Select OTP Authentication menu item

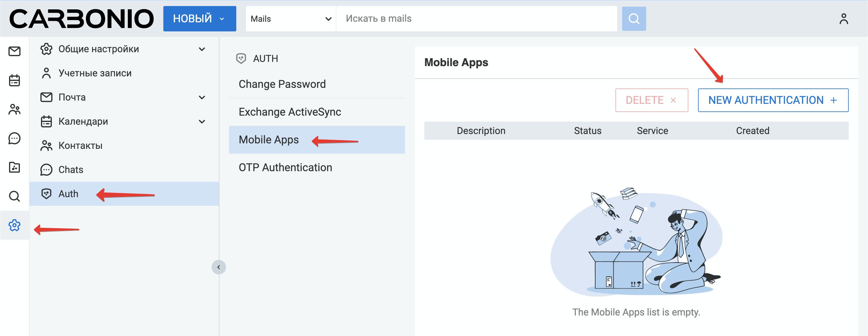point(285,167)
